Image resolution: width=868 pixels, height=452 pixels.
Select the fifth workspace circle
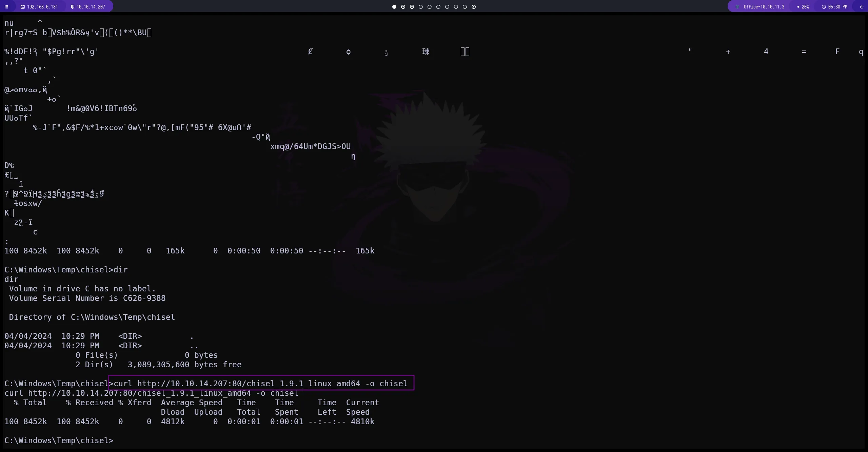[x=430, y=7]
